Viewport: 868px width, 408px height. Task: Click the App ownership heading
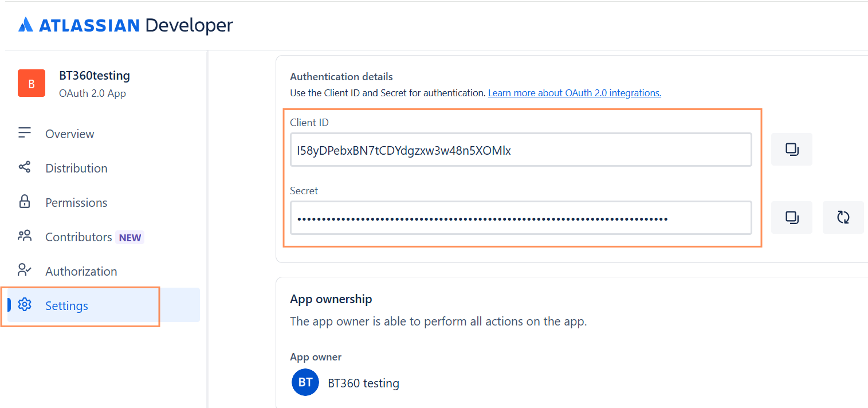331,299
